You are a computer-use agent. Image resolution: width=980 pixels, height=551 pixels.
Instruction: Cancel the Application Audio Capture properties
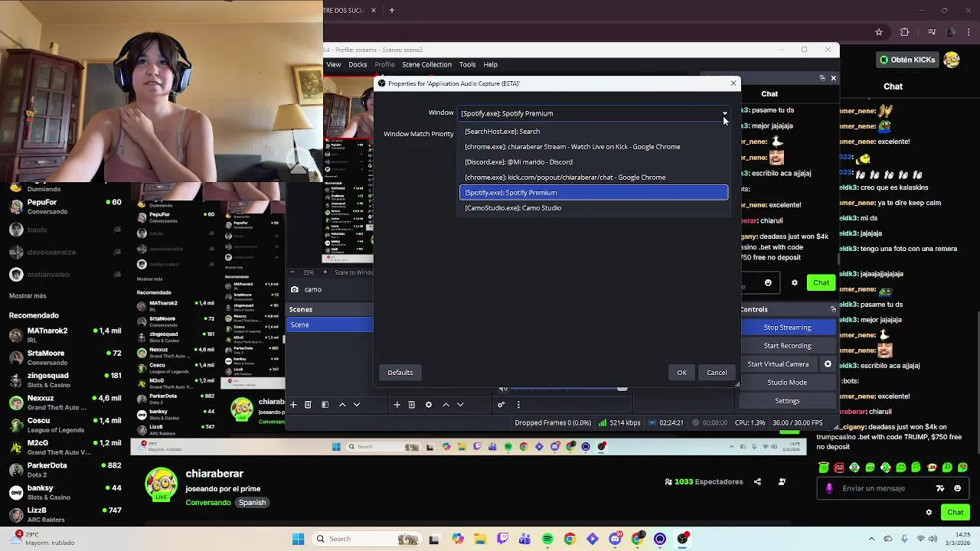point(717,373)
